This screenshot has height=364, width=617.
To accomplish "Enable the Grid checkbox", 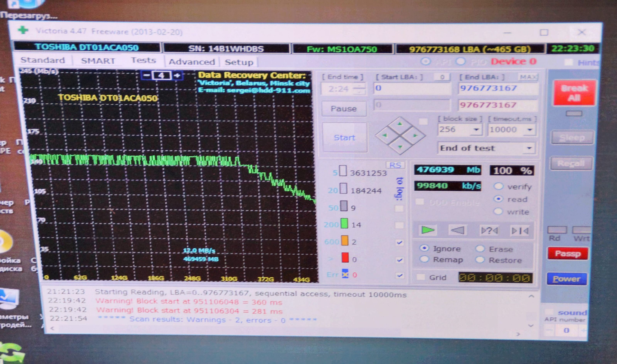I will tap(421, 277).
